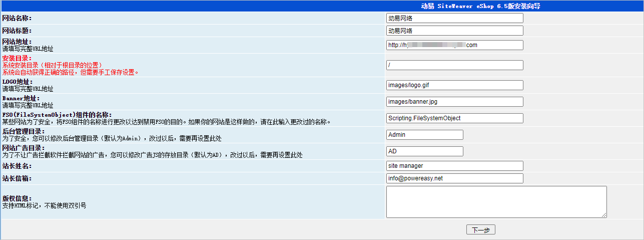Click the 站长姓名 label
The height and width of the screenshot is (240, 644).
coord(18,166)
